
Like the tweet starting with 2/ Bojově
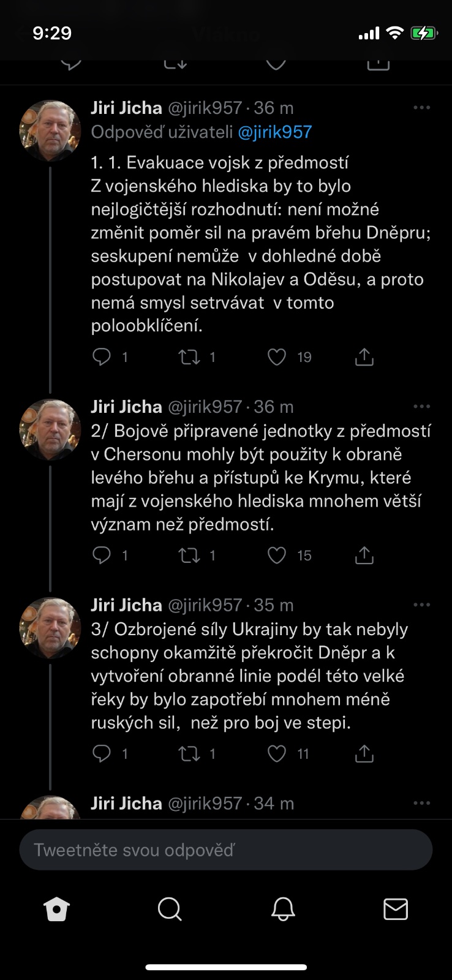tap(277, 556)
